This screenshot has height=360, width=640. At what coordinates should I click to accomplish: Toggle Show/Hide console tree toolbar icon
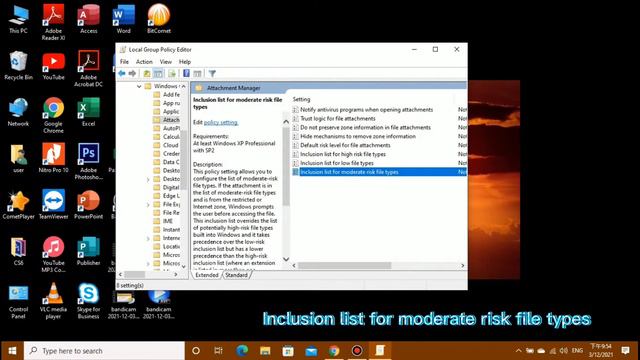pyautogui.click(x=158, y=73)
